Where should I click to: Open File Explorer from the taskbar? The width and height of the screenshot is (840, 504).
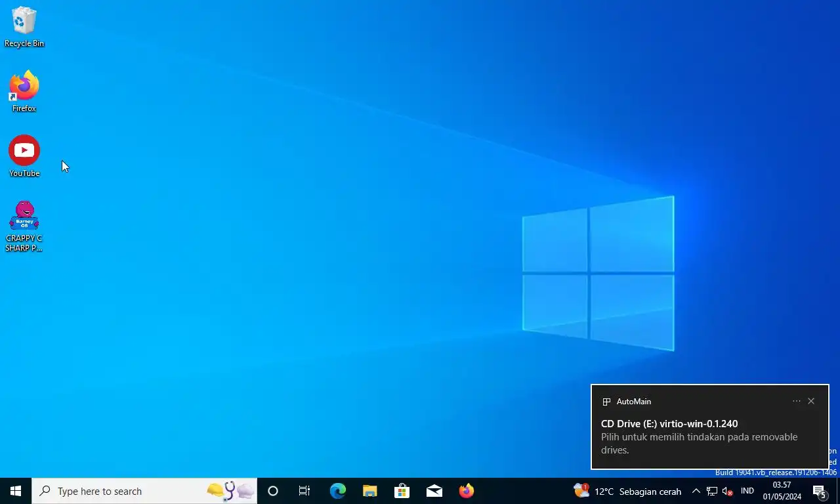[x=369, y=491]
